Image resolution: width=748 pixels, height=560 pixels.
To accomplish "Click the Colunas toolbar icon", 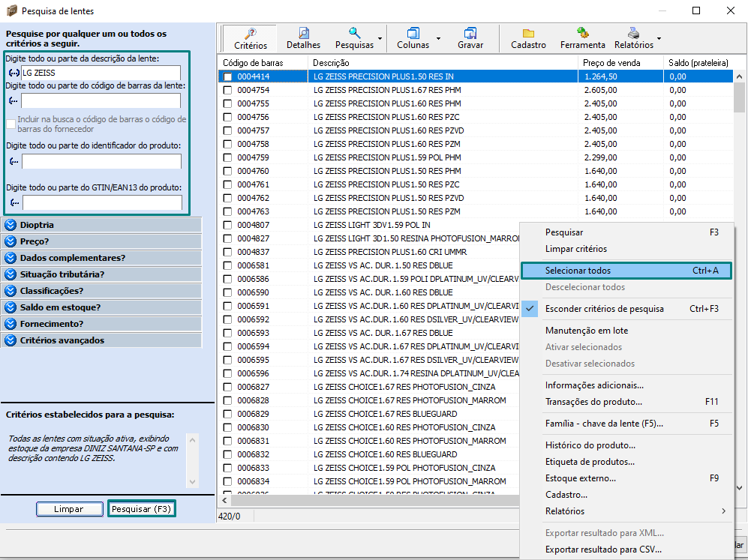I will click(x=413, y=33).
